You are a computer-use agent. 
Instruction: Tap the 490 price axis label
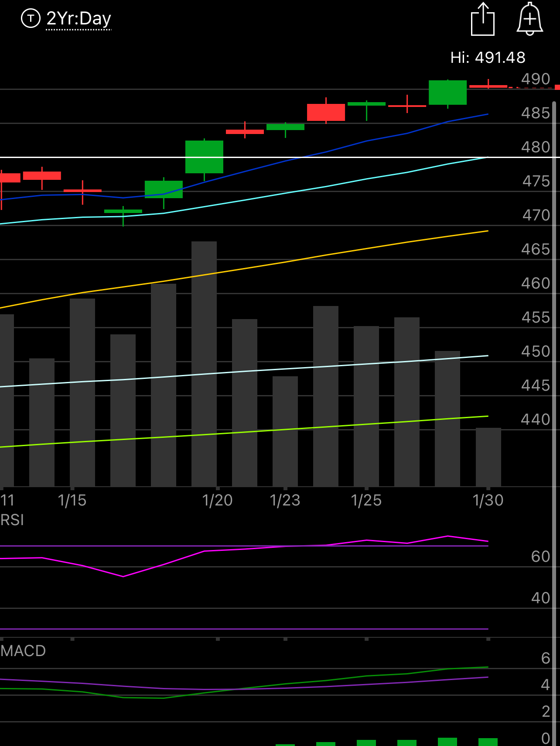536,79
